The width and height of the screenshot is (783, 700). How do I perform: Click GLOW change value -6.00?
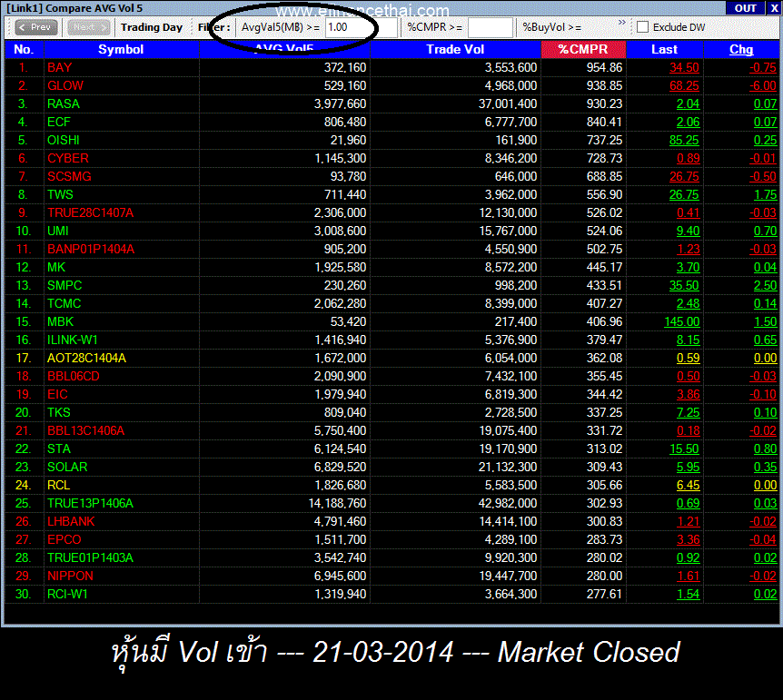tap(763, 85)
